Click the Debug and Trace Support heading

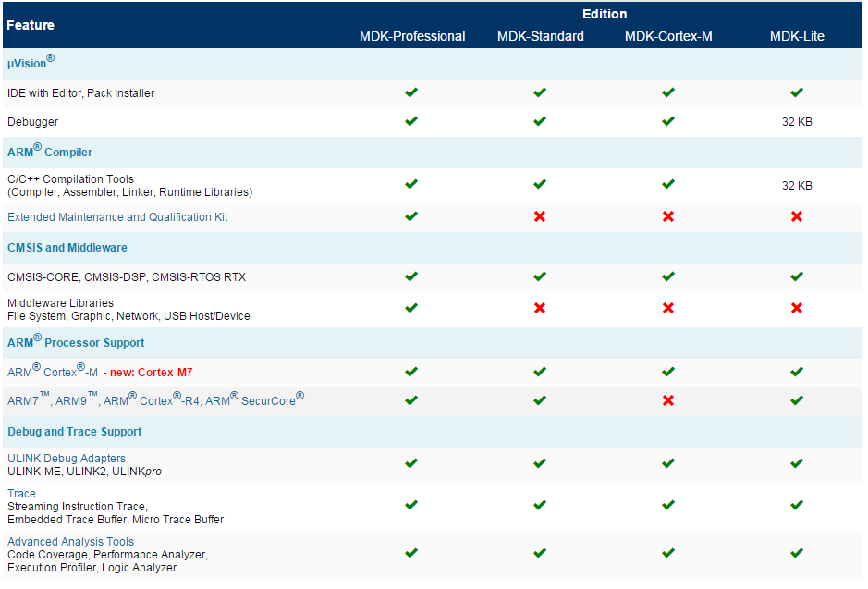coord(74,431)
